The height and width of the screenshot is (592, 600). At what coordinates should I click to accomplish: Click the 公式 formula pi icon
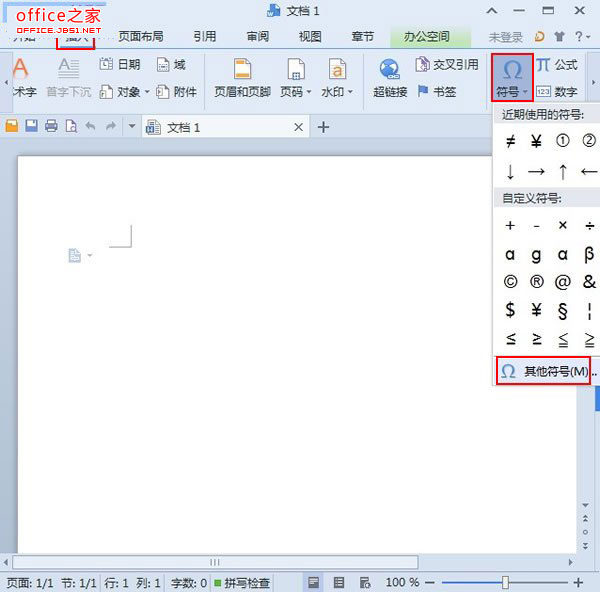pyautogui.click(x=543, y=65)
